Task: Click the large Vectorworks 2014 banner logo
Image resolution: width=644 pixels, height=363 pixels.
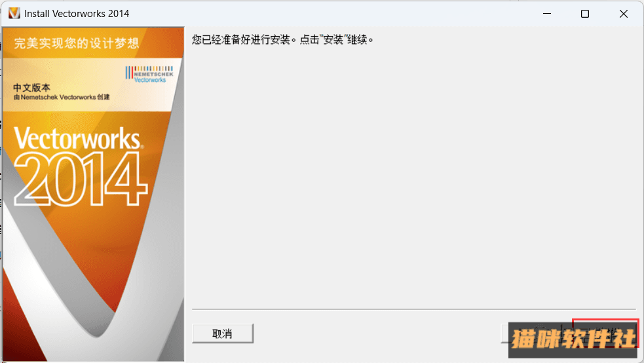Action: 80,166
